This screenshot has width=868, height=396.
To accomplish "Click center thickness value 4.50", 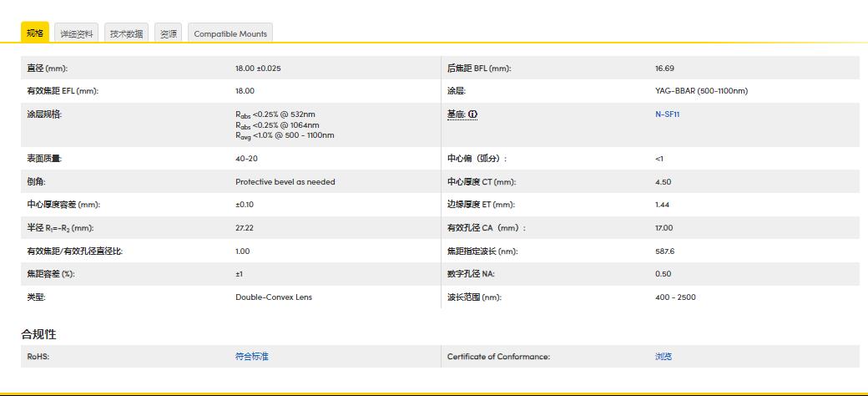I will tap(663, 182).
